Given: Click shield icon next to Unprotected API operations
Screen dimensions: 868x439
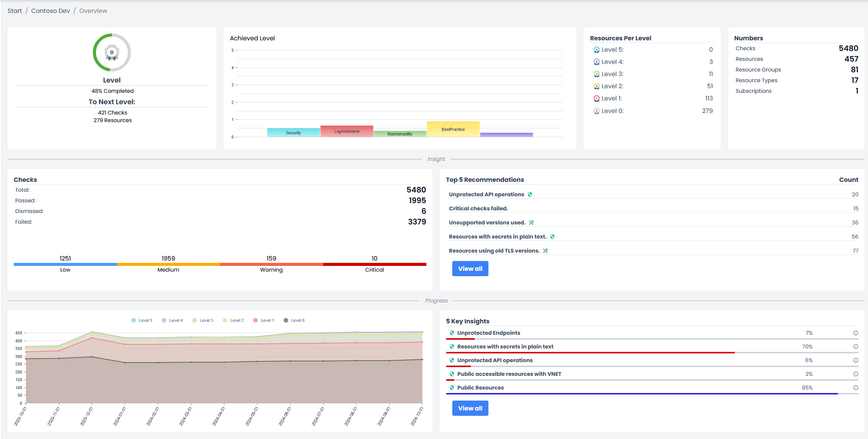Looking at the screenshot, I should click(530, 194).
